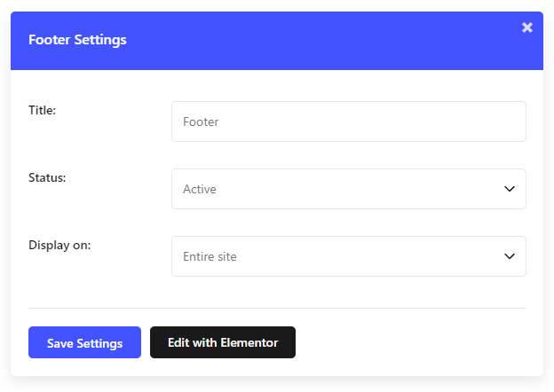The height and width of the screenshot is (392, 554).
Task: Select the Active value in Status
Action: click(x=200, y=189)
